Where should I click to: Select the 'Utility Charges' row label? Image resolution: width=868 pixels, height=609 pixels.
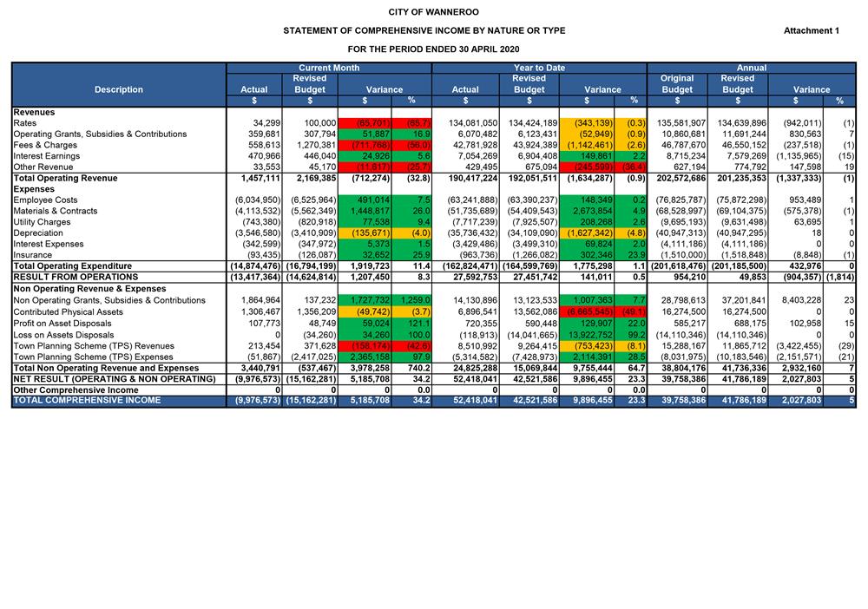tap(42, 222)
